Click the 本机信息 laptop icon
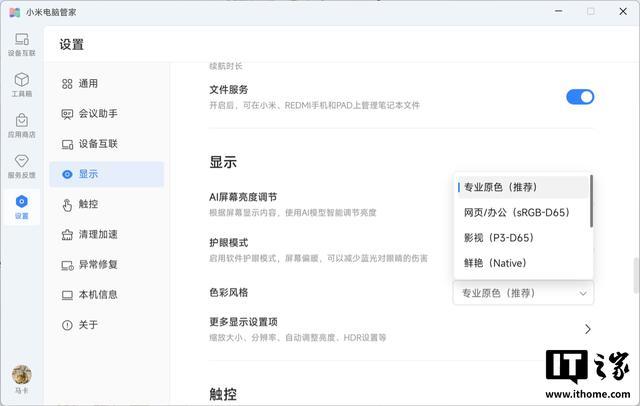This screenshot has width=640, height=406. pos(67,295)
